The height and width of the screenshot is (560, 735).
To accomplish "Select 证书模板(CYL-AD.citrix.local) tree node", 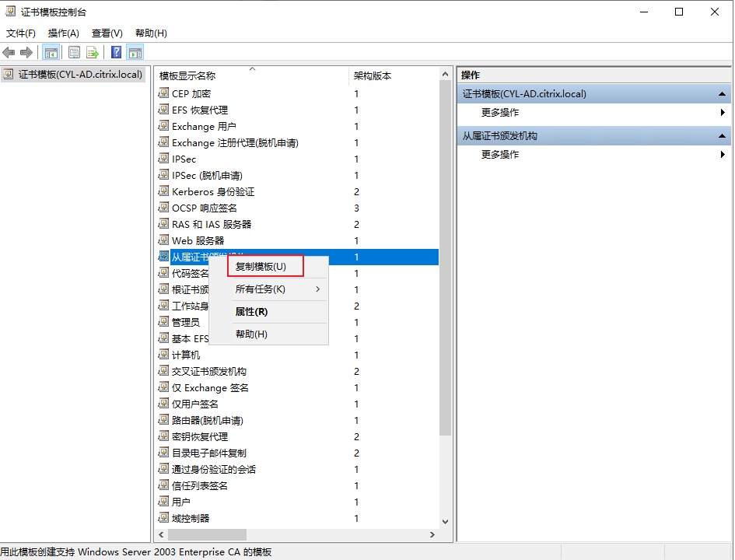I will pos(80,75).
